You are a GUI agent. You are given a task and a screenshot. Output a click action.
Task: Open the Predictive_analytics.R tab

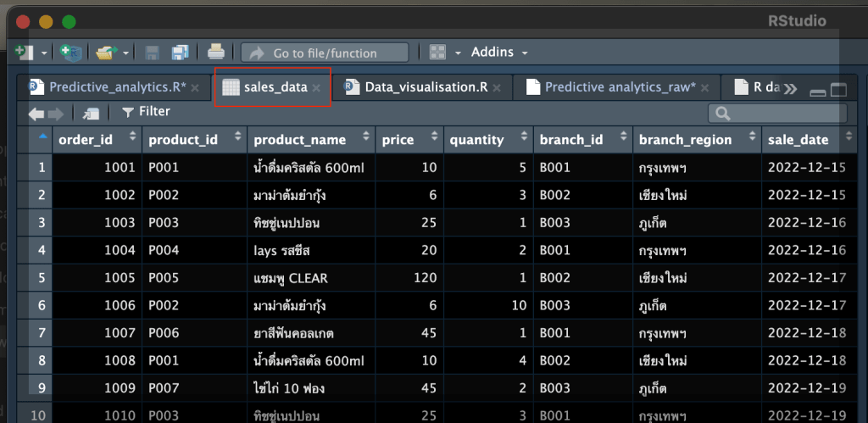pyautogui.click(x=117, y=87)
